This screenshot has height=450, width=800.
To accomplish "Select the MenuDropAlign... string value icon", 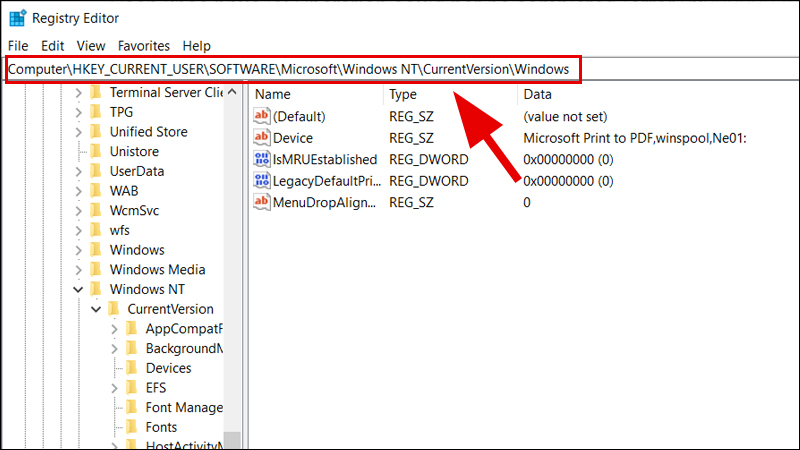I will (x=262, y=202).
